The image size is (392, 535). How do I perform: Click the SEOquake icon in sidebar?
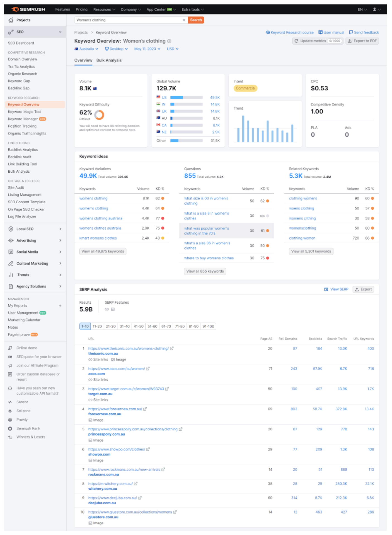pyautogui.click(x=10, y=357)
